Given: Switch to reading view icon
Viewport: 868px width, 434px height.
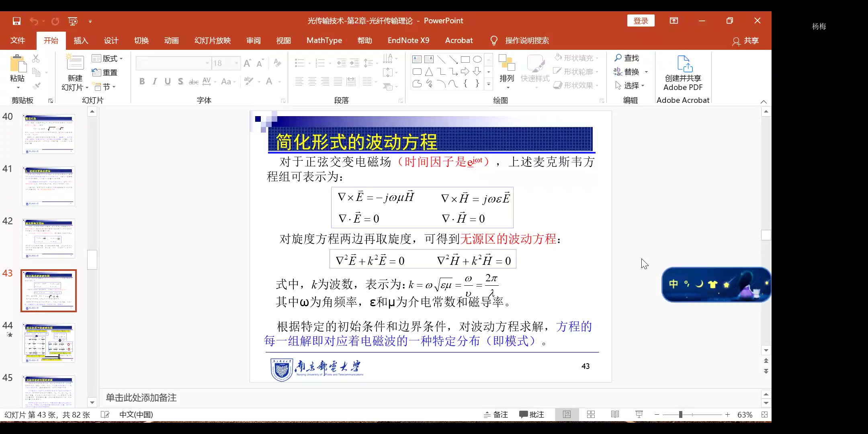Looking at the screenshot, I should tap(615, 414).
